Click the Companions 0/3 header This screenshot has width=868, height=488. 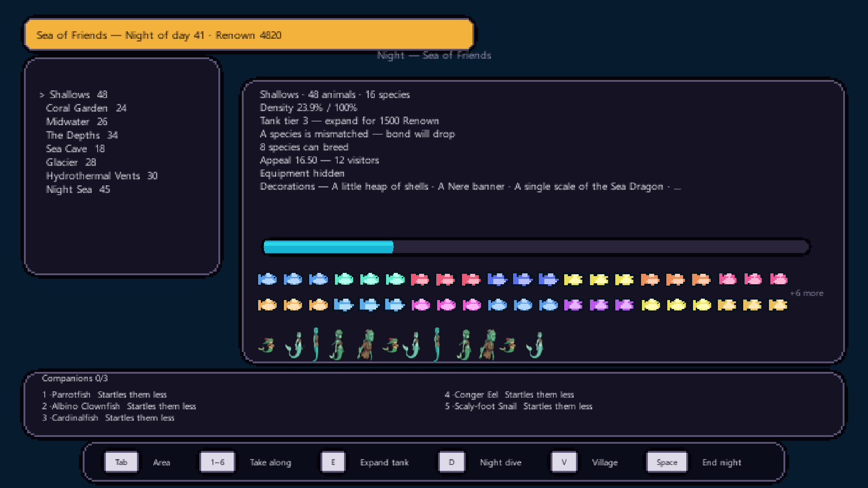point(75,378)
